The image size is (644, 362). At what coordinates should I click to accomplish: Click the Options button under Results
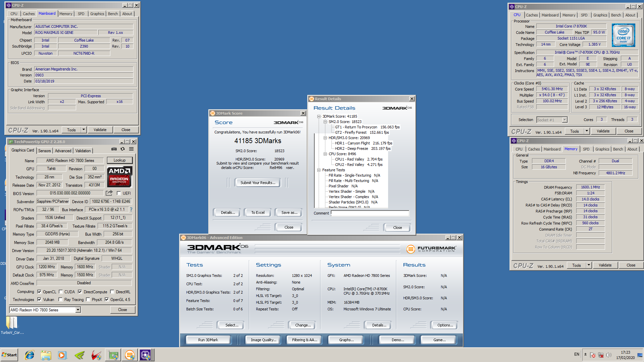[x=445, y=325]
